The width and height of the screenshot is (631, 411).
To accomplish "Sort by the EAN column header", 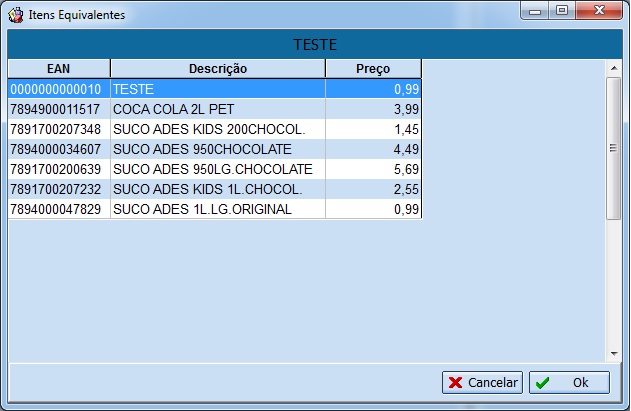I will click(59, 69).
